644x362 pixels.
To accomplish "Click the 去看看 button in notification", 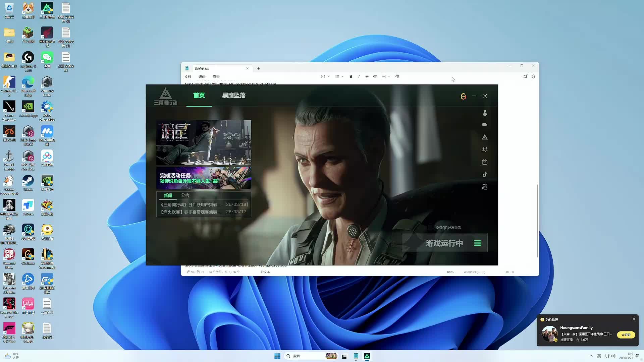I will 626,335.
